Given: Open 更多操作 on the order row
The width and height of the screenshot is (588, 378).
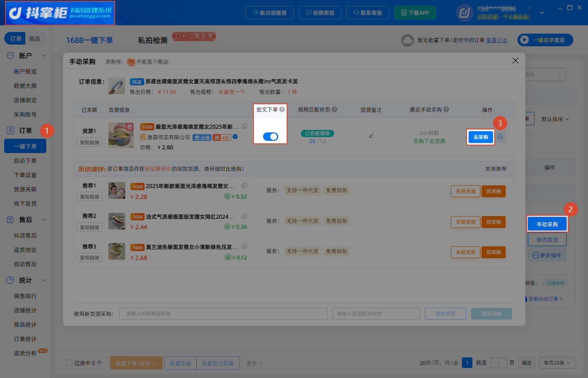Looking at the screenshot, I should point(547,255).
